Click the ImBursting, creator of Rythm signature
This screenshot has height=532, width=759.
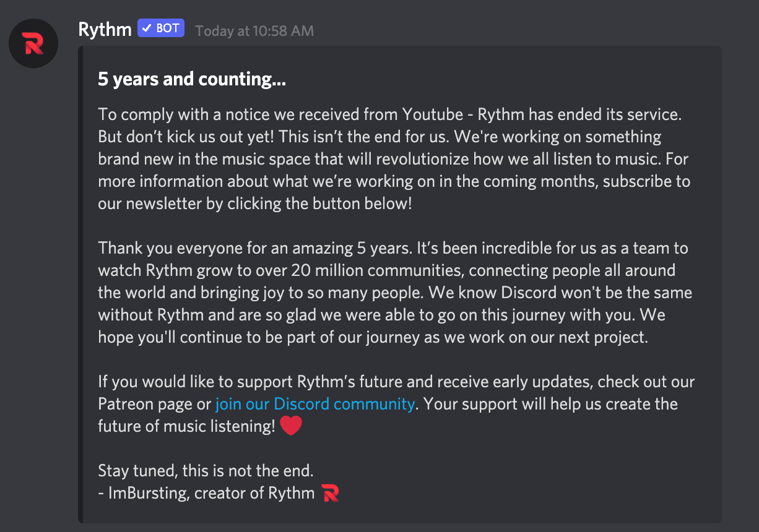pyautogui.click(x=206, y=493)
